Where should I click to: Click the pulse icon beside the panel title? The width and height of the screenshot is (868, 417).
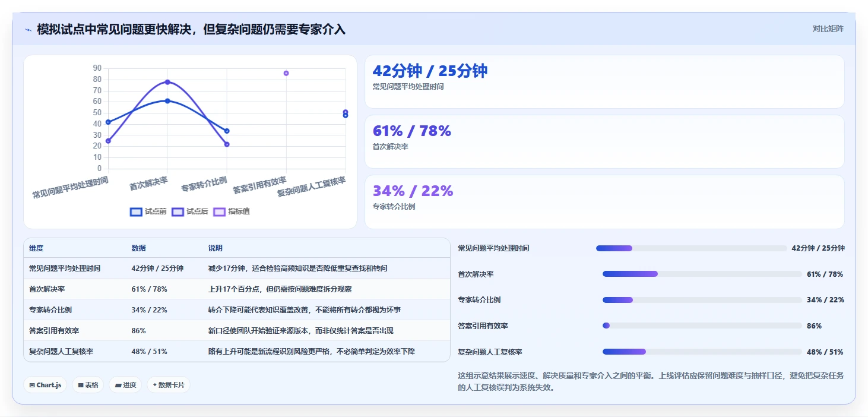[28, 30]
